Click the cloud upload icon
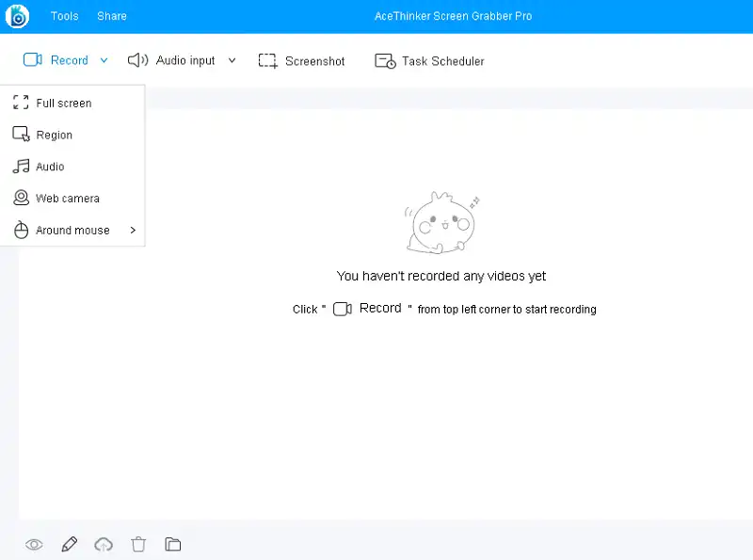The image size is (753, 560). tap(104, 544)
